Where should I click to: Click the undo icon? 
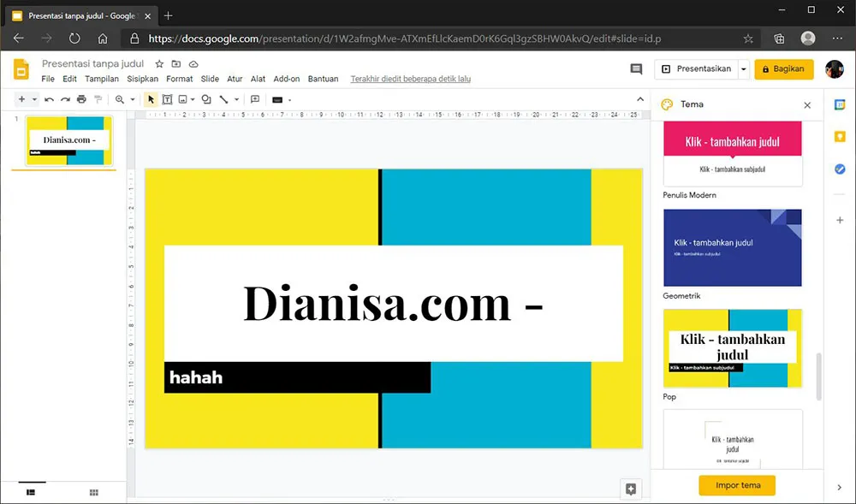click(50, 100)
